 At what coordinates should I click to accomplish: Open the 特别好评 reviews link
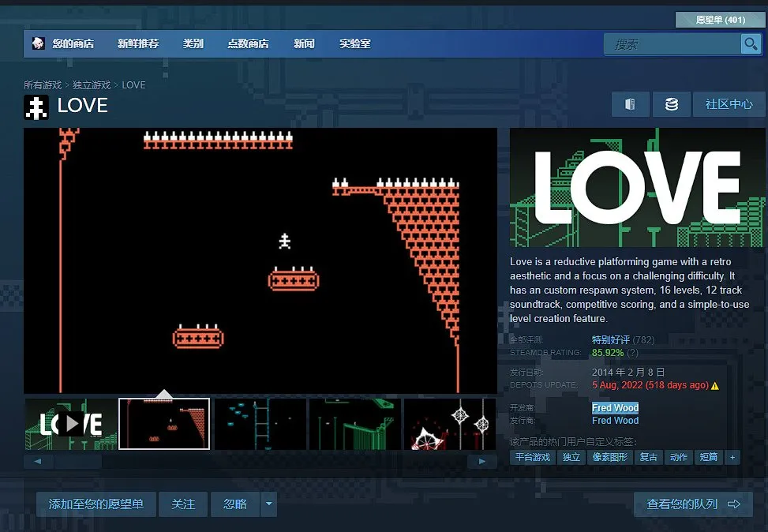pyautogui.click(x=611, y=339)
